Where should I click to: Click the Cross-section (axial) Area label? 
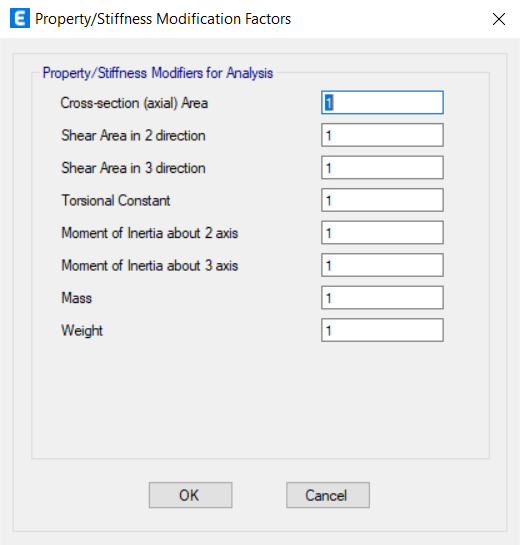click(134, 103)
